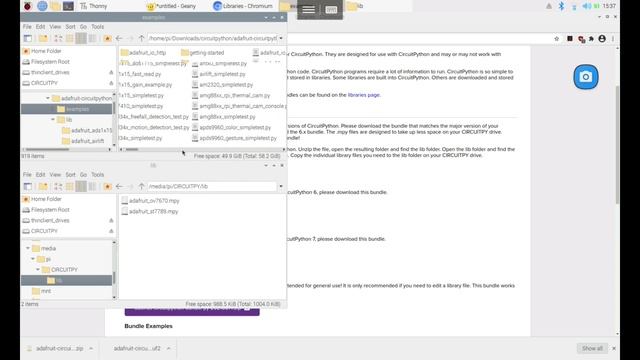The image size is (640, 360).
Task: Open new window in lib file manager
Action: point(27,187)
